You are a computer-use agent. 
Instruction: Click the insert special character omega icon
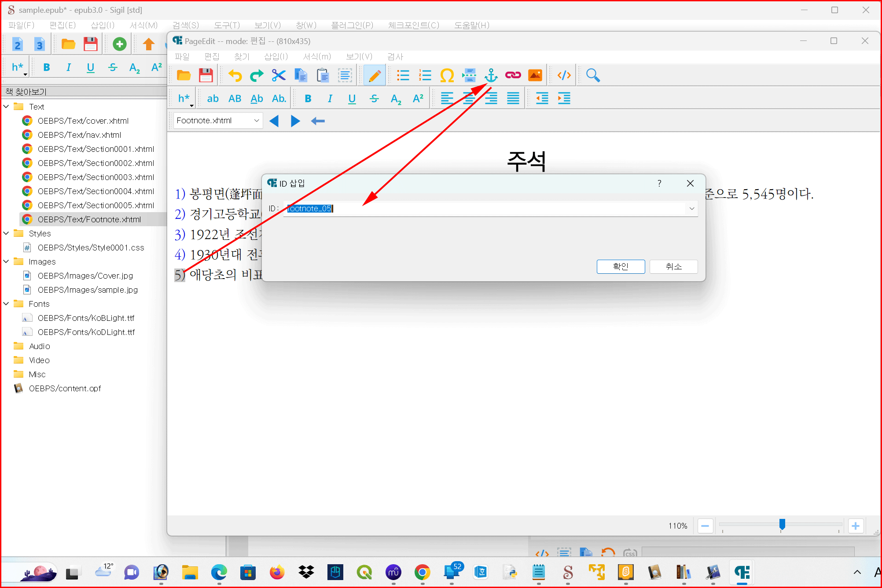447,75
